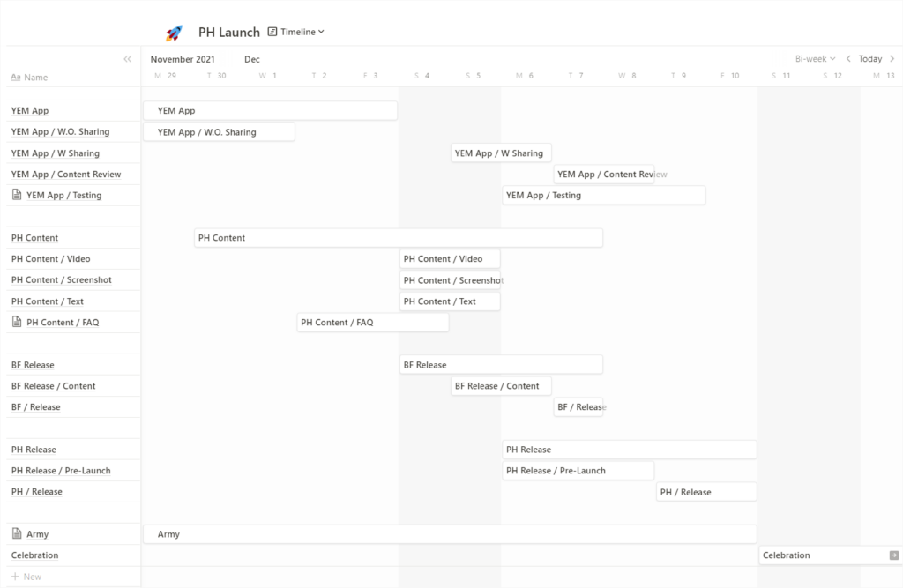Open YEM App / W Sharing timeline bar
The height and width of the screenshot is (588, 903).
[x=501, y=153]
